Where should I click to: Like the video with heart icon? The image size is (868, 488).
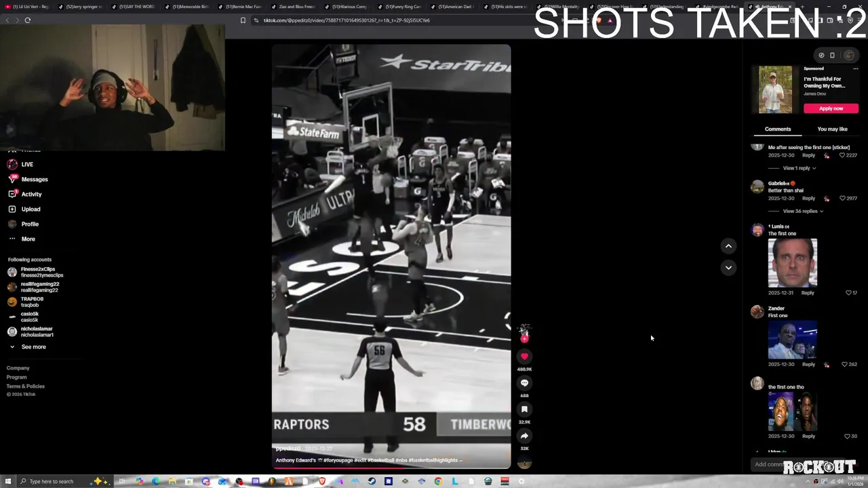tap(524, 356)
